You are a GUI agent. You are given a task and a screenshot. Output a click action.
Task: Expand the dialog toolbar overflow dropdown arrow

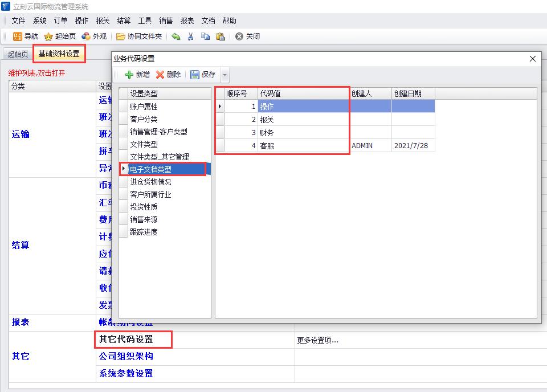tap(224, 75)
